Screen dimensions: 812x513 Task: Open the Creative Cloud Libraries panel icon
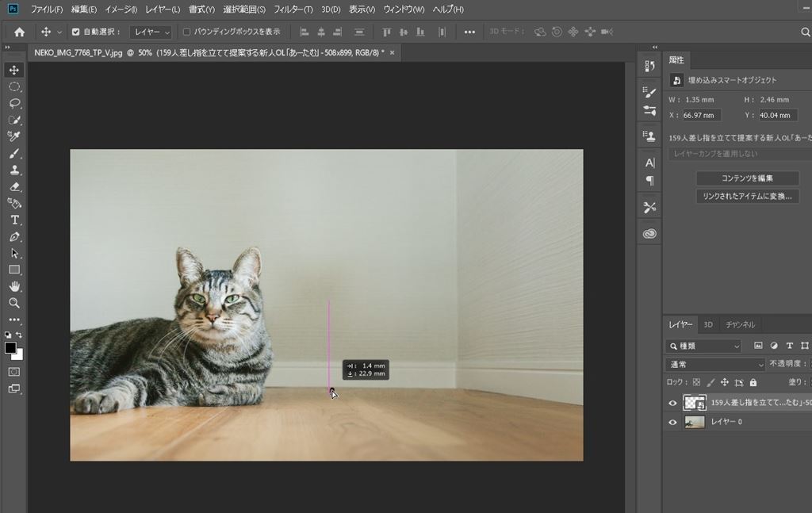pos(649,234)
